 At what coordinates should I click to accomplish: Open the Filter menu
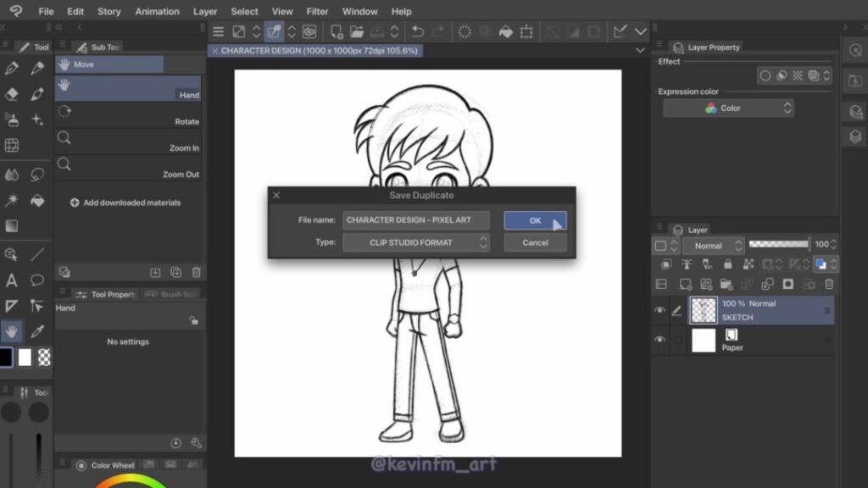click(317, 12)
